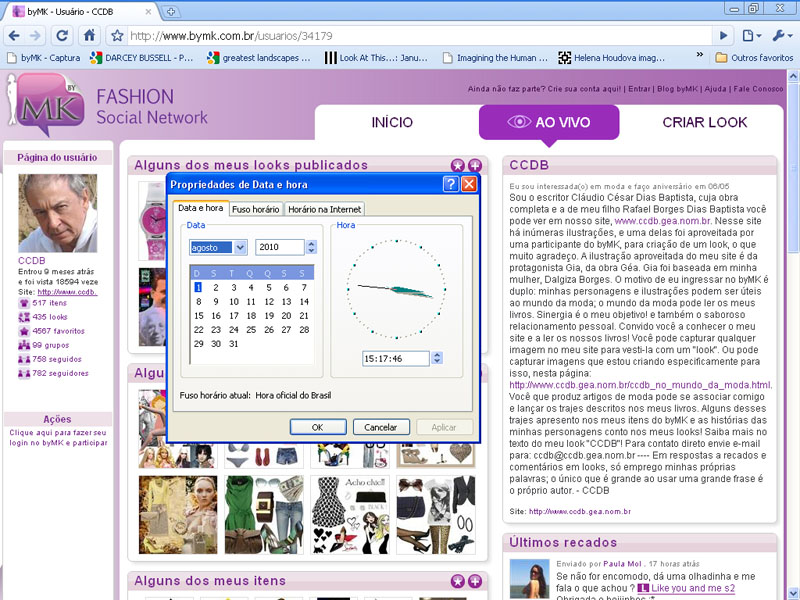Click the time spinner arrows beside 15:17:46
This screenshot has height=600, width=800.
pos(436,358)
